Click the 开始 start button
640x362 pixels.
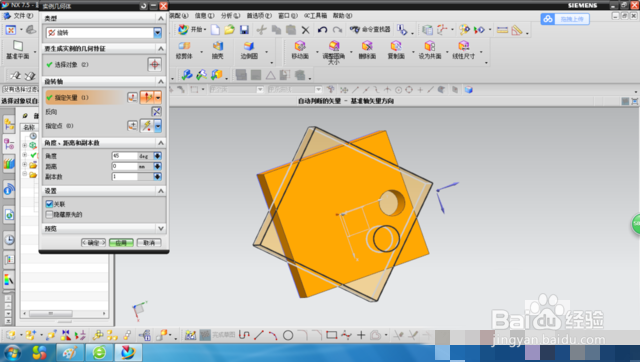[192, 29]
